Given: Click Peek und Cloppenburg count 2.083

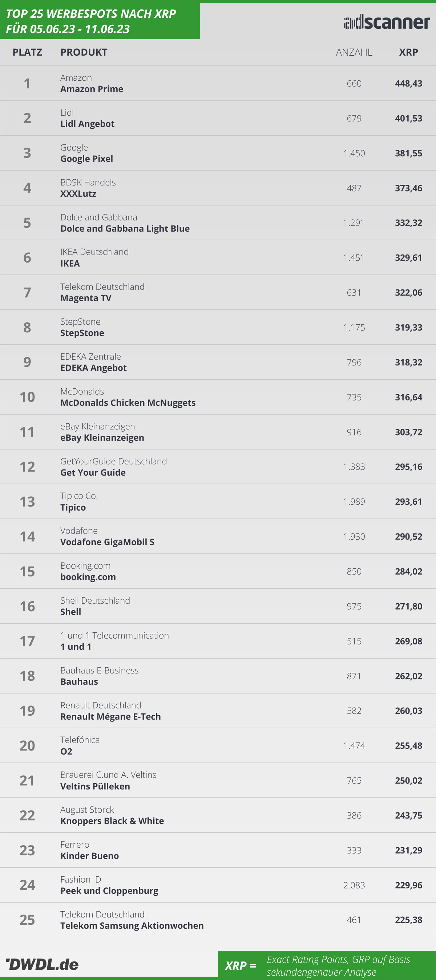Looking at the screenshot, I should pos(354,885).
